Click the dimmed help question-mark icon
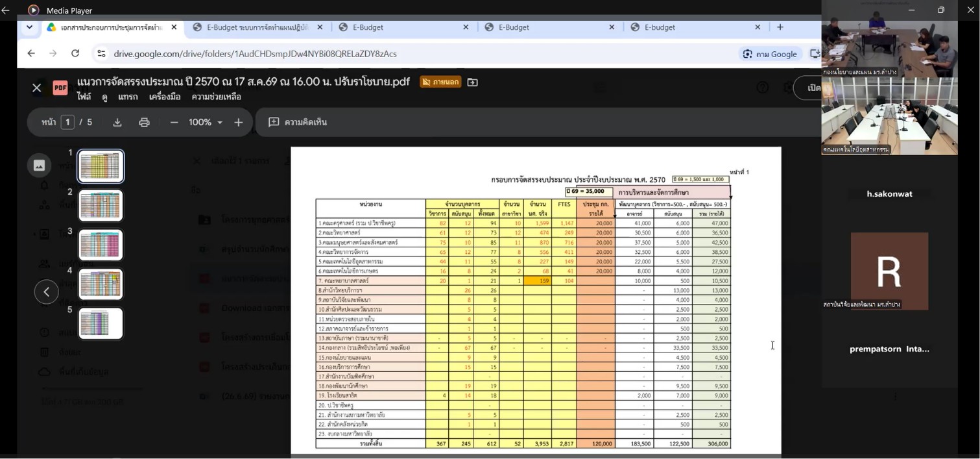980x459 pixels. coord(763,88)
